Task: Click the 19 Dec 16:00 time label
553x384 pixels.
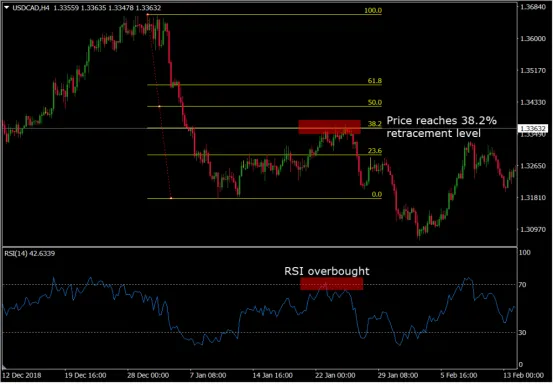Action: [85, 375]
